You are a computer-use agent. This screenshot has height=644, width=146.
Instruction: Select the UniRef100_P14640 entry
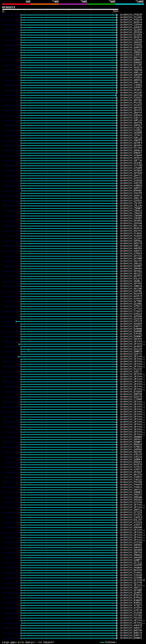point(131,236)
